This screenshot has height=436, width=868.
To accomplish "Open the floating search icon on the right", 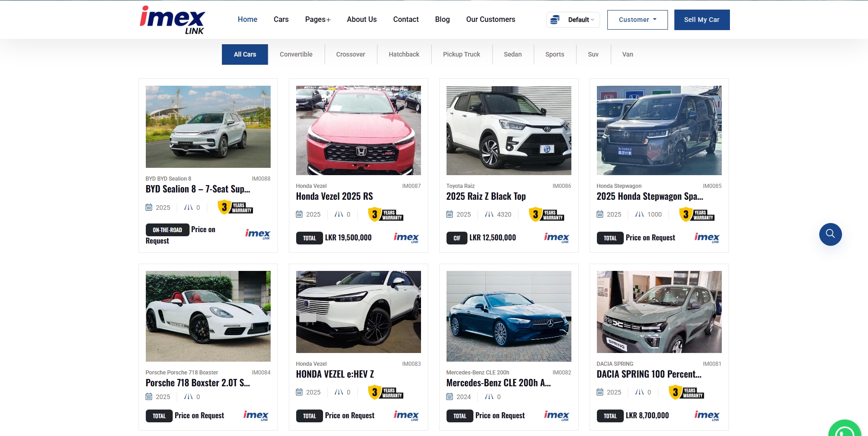I will pyautogui.click(x=830, y=234).
